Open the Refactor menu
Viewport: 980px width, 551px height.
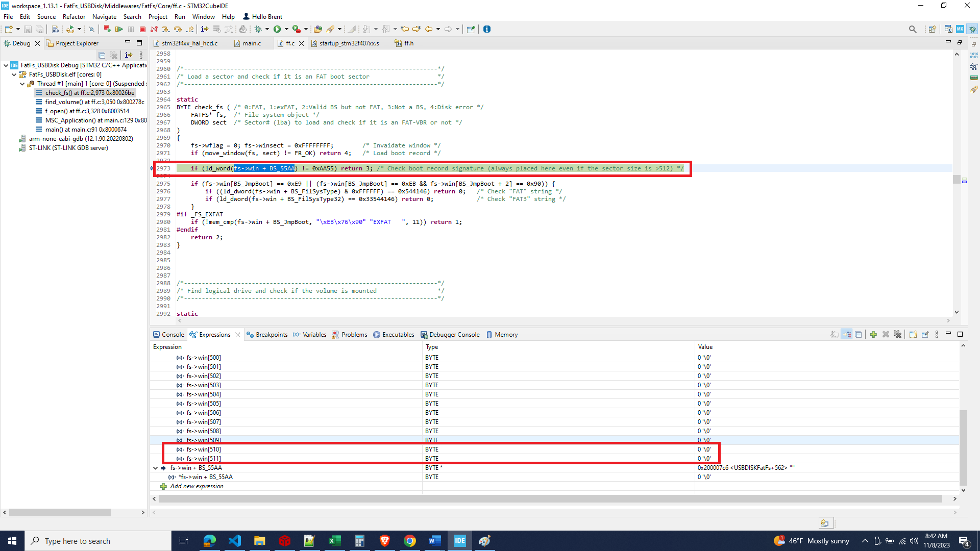[74, 16]
